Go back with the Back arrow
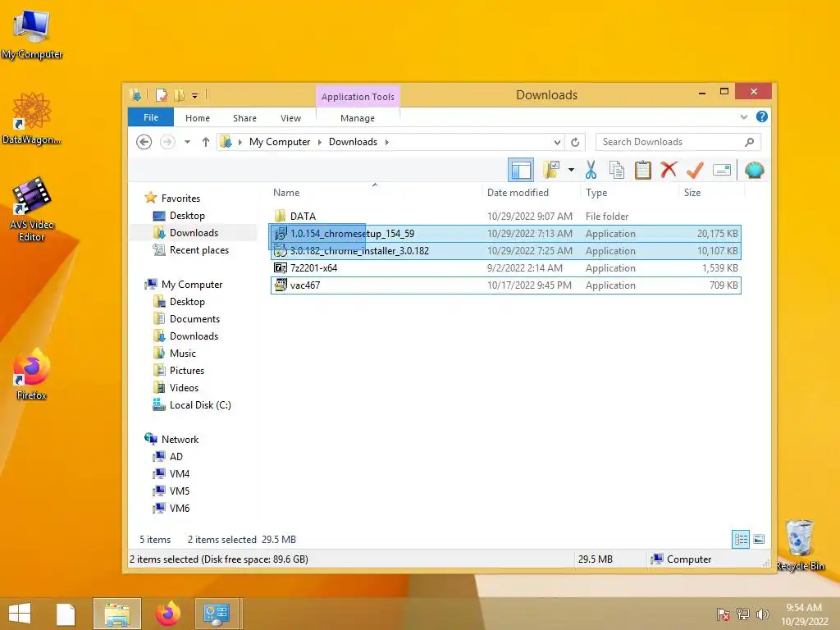 coord(144,142)
